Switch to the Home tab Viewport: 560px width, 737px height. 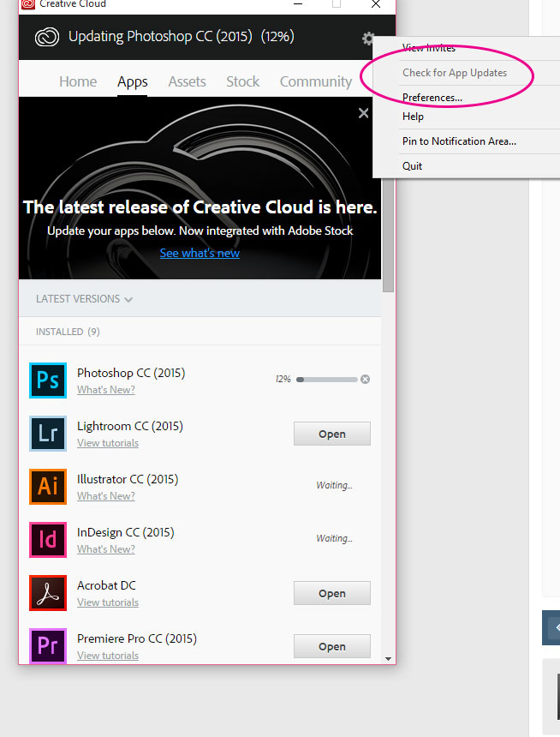pyautogui.click(x=78, y=81)
